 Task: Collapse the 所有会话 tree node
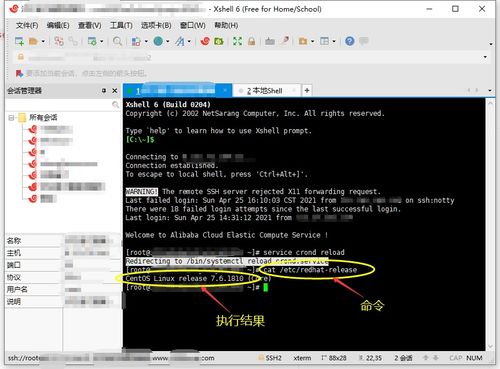coord(11,118)
